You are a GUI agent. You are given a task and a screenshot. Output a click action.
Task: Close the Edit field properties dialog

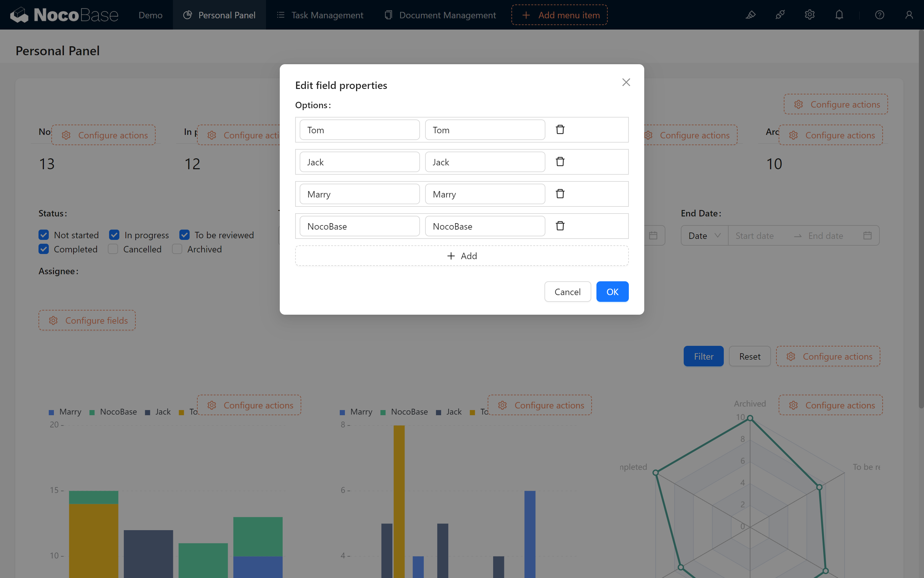[626, 82]
